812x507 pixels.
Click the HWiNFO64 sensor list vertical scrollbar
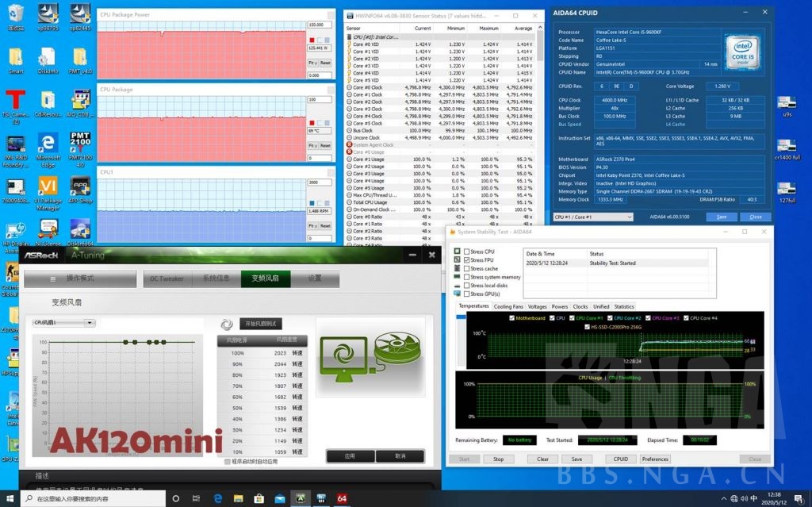click(540, 135)
